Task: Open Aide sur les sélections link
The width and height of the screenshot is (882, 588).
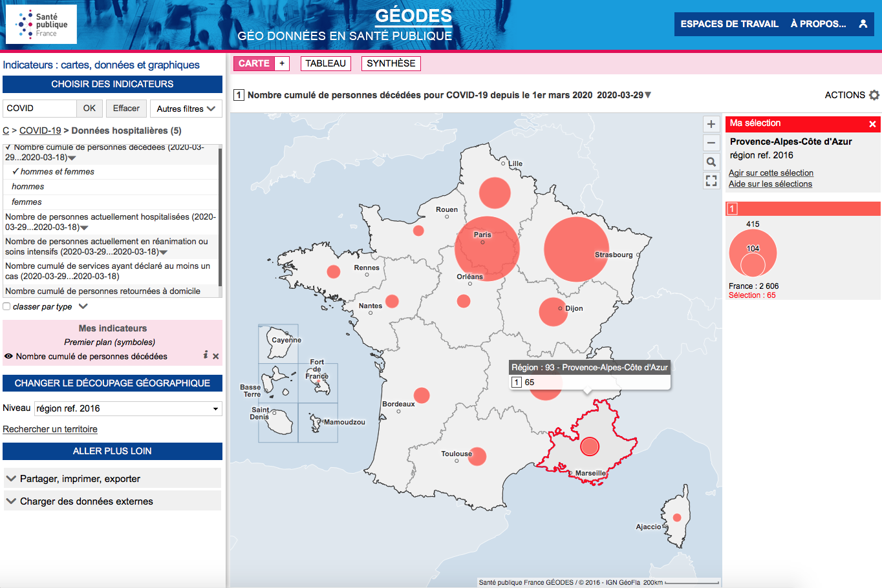Action: click(770, 184)
